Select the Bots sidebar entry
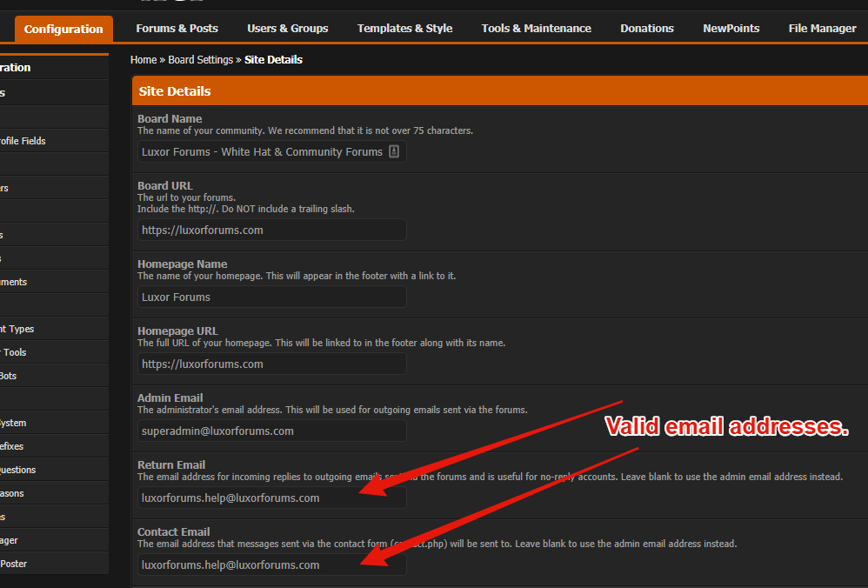868x588 pixels. (54, 376)
